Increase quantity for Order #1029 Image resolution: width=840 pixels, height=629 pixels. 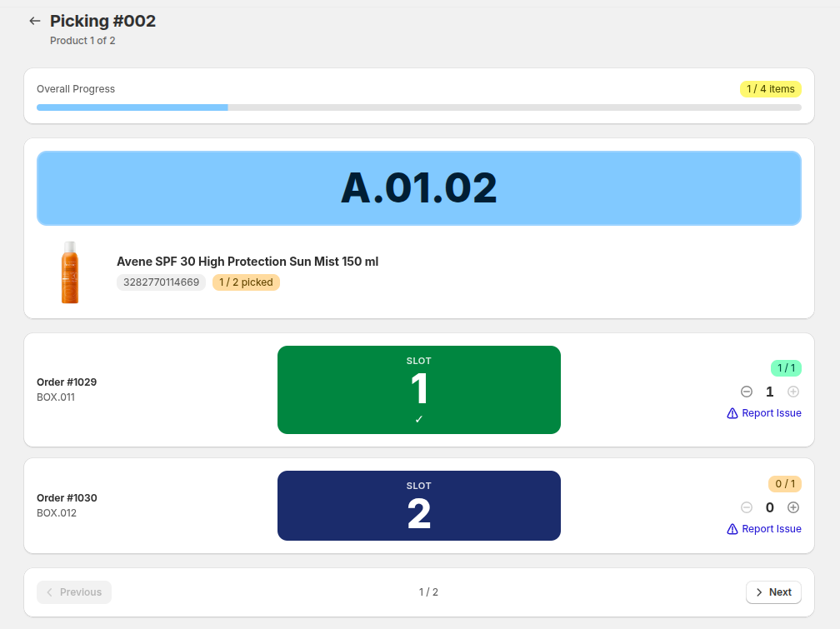coord(793,392)
